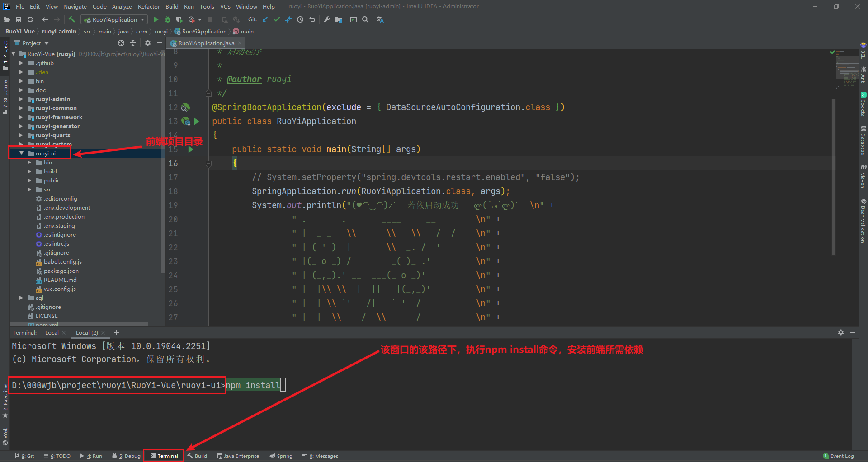
Task: Open Project Structure icon
Action: pyautogui.click(x=339, y=19)
